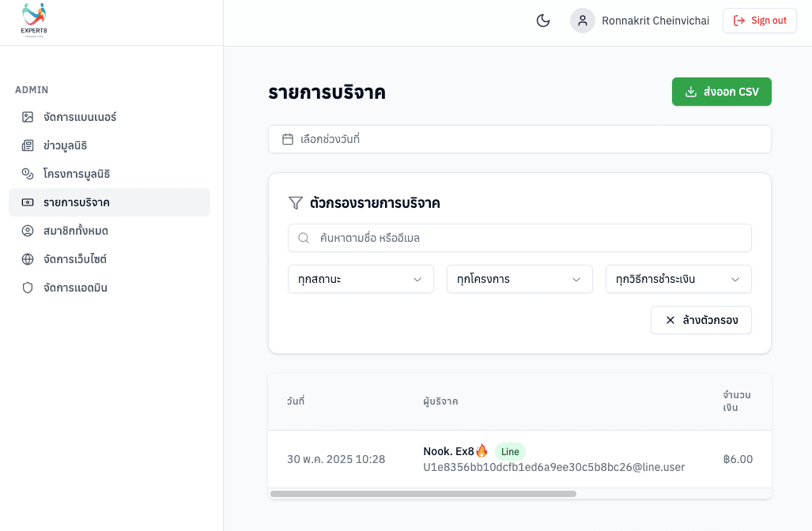Screen dimensions: 812x531
Task: Expand the ทุกโครงการ project dropdown
Action: click(x=519, y=279)
